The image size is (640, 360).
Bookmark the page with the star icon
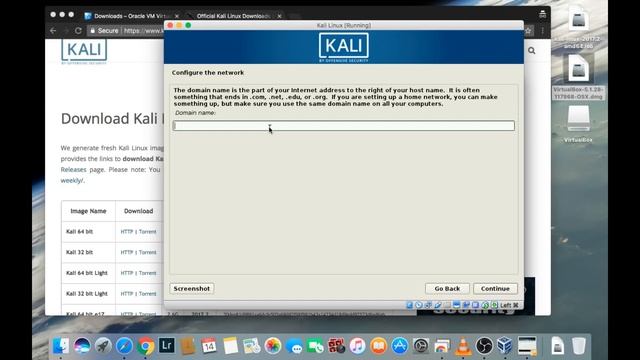(x=528, y=31)
